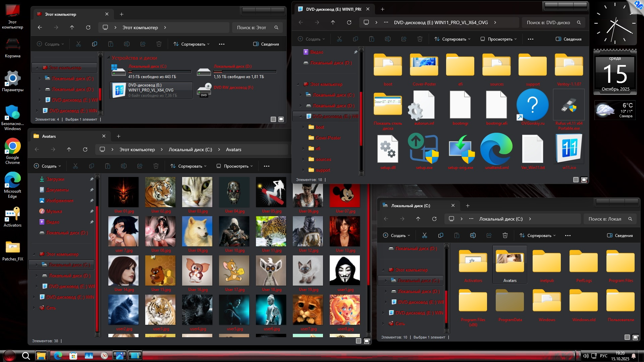Image resolution: width=644 pixels, height=362 pixels.
Task: Click Локальный диск (C:) in the Avatars breadcrumb path
Action: tap(190, 149)
